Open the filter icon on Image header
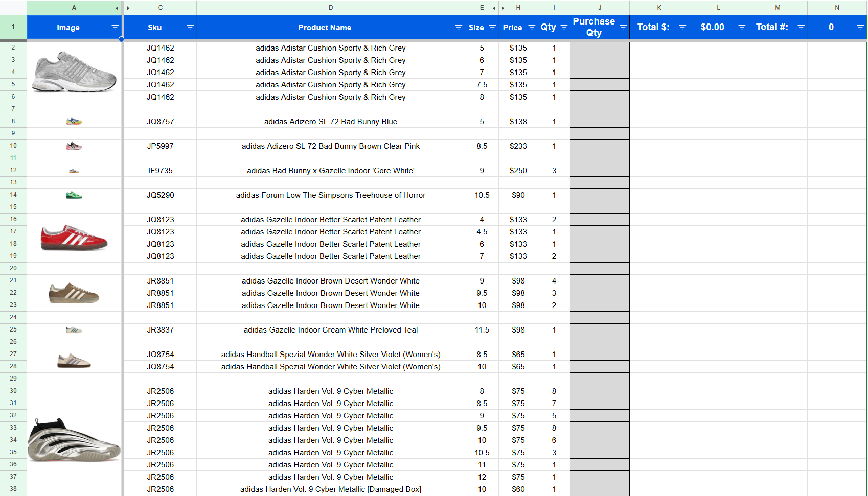Viewport: 868px width, 496px height. tap(115, 28)
